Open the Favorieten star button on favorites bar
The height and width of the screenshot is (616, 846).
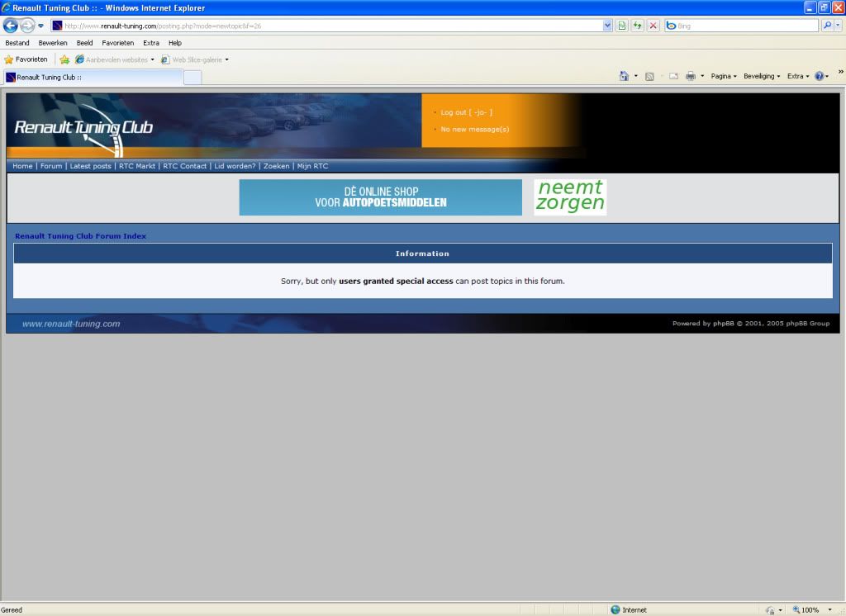[26, 59]
